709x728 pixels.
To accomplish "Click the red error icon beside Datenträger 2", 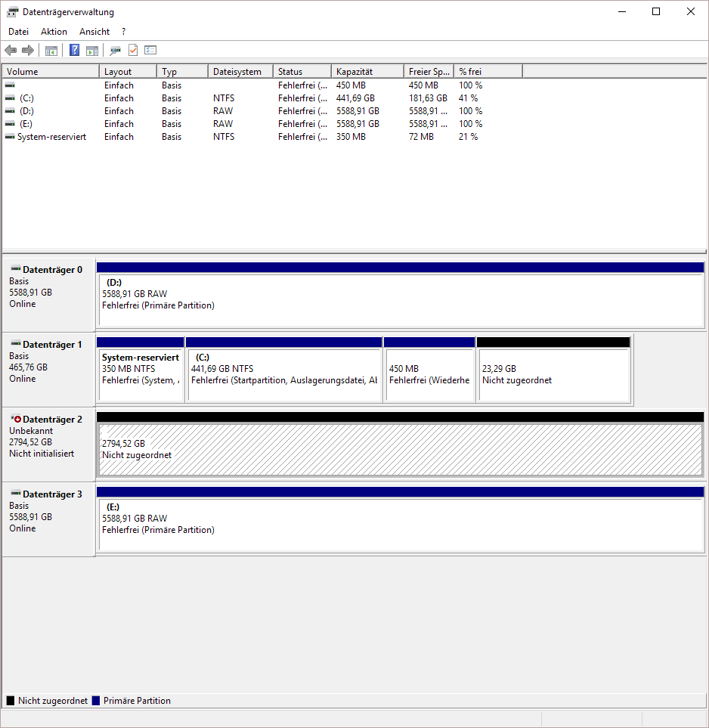I will tap(17, 419).
